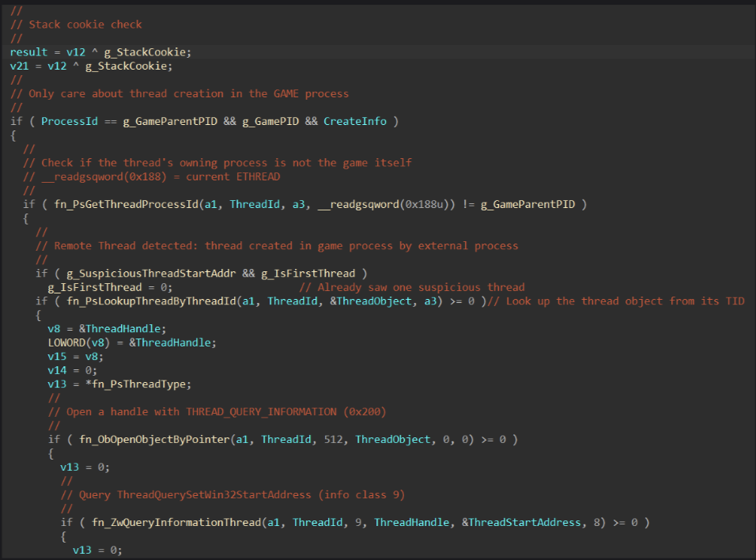This screenshot has width=756, height=560.
Task: Select the g_GamePID global in condition
Action: pyautogui.click(x=266, y=121)
